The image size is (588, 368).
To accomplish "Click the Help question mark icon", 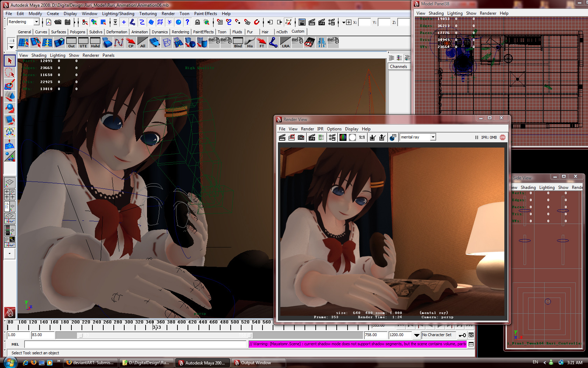I will point(188,22).
